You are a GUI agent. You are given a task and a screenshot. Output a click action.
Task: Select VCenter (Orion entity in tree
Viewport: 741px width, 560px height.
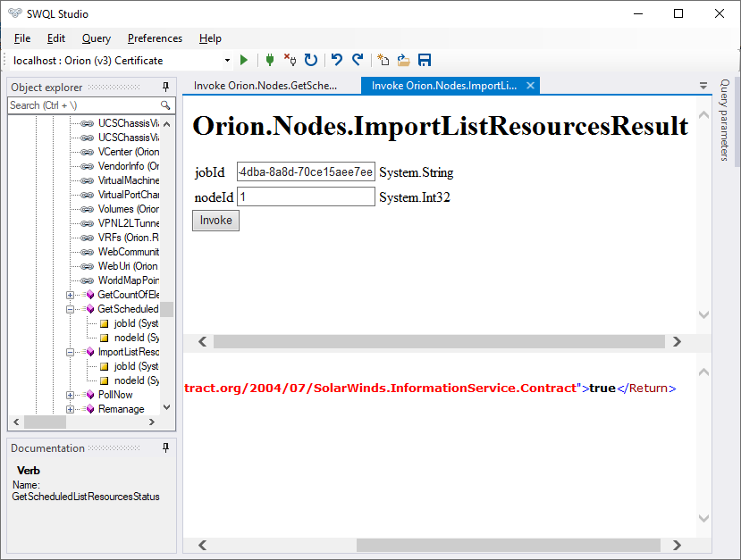[128, 152]
